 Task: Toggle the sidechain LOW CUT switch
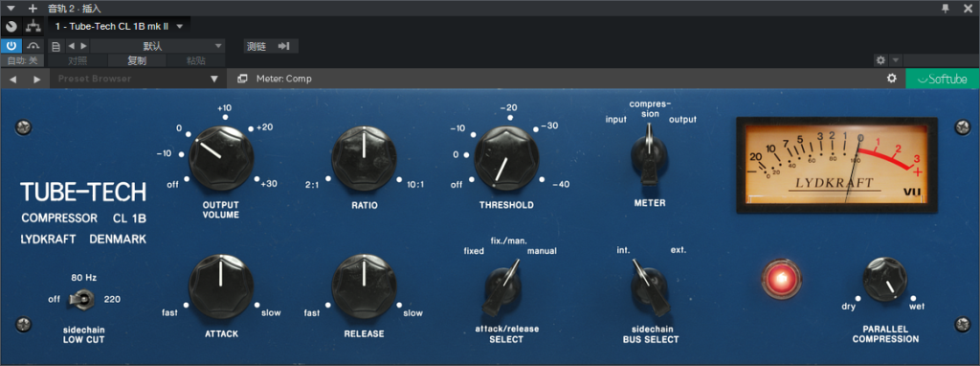click(82, 299)
